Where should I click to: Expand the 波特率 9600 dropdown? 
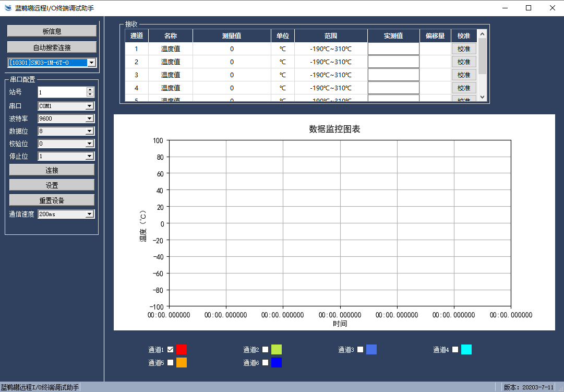click(x=89, y=118)
